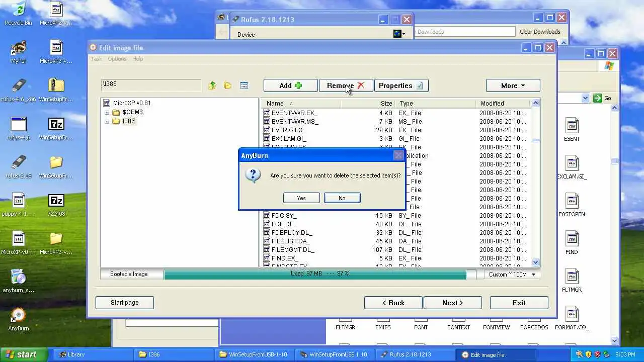Image resolution: width=644 pixels, height=362 pixels.
Task: Click the Start page button
Action: point(124,303)
